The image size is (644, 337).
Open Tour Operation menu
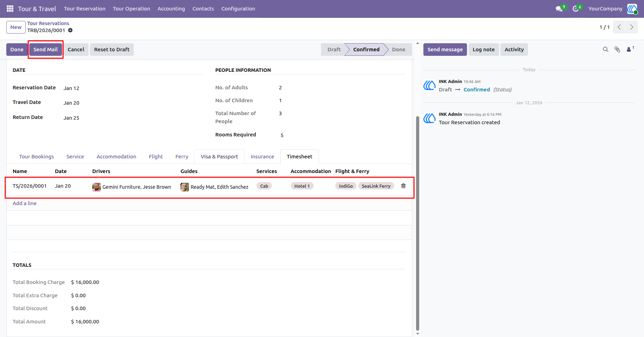tap(131, 9)
